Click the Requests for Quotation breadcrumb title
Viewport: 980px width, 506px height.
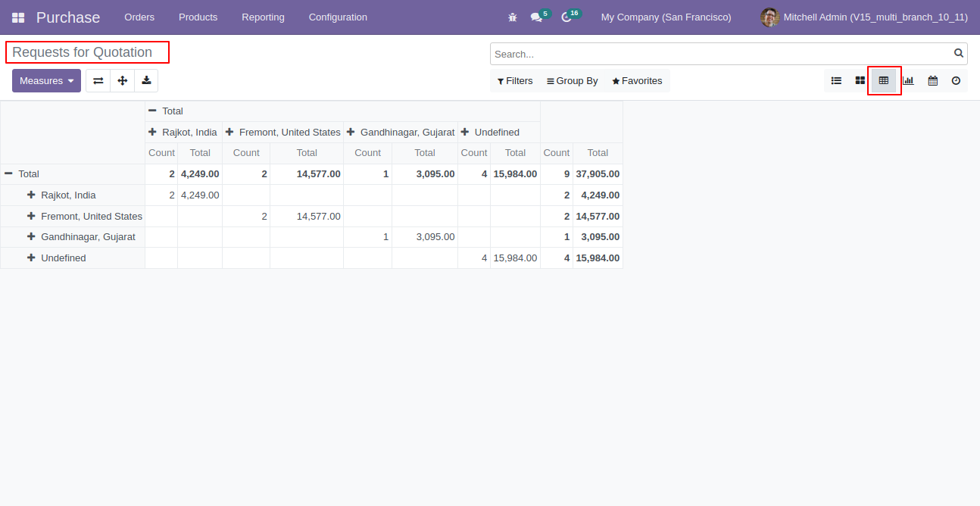82,52
